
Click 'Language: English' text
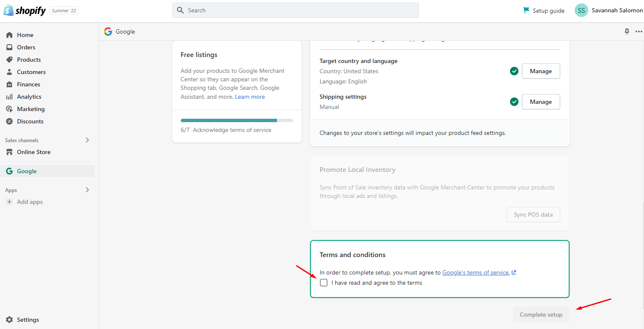343,81
